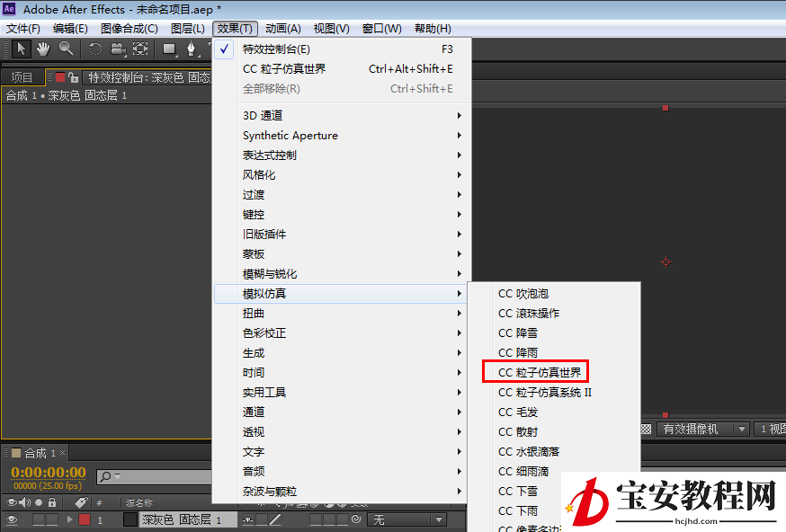Select the 深灰色 固态层 1 layer name
Viewport: 786px width, 532px height.
[182, 520]
